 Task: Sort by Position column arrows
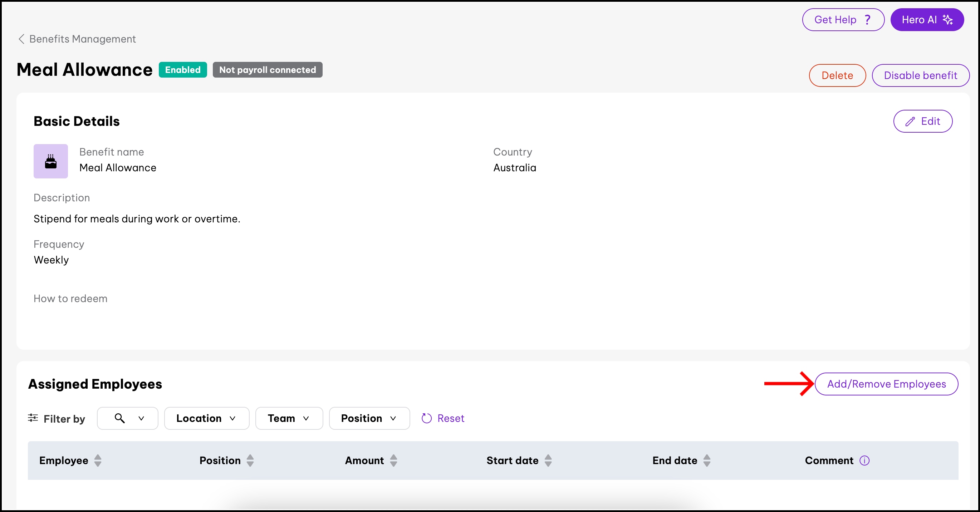point(250,461)
